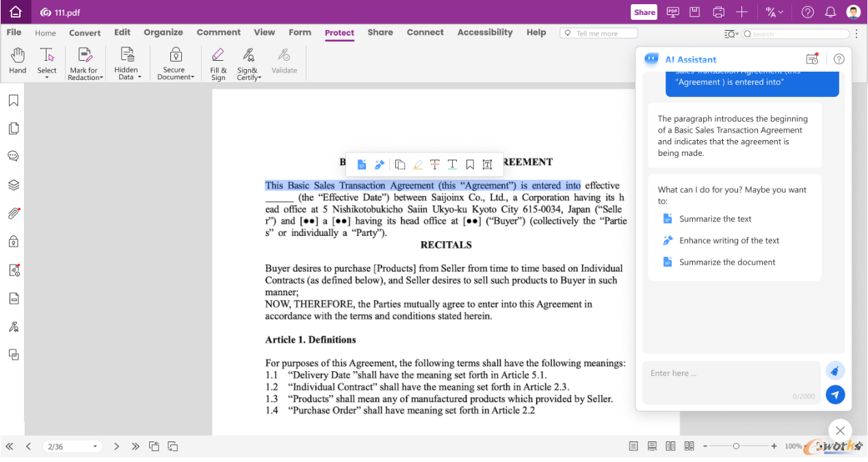Click the AI Assistant Enter here input
868x462 pixels.
tap(731, 382)
